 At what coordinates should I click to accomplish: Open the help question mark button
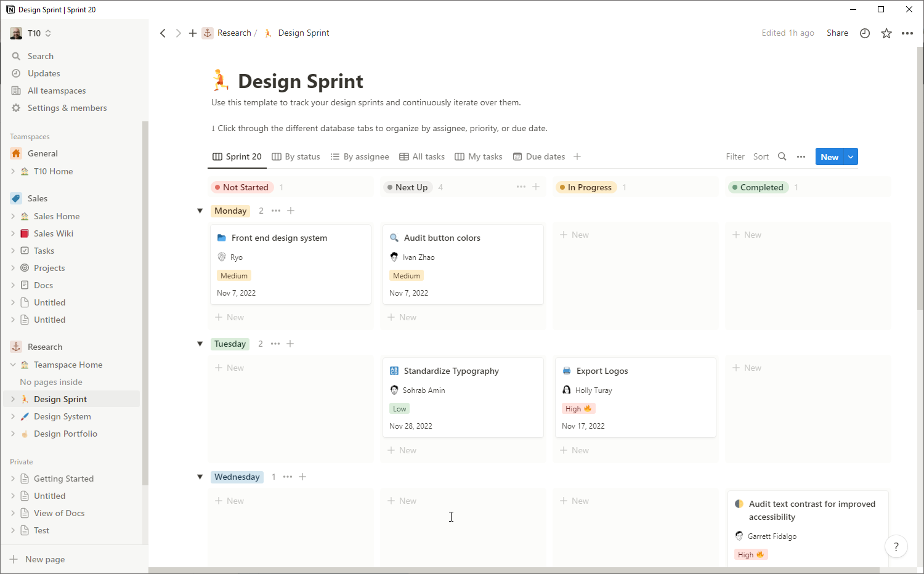896,546
